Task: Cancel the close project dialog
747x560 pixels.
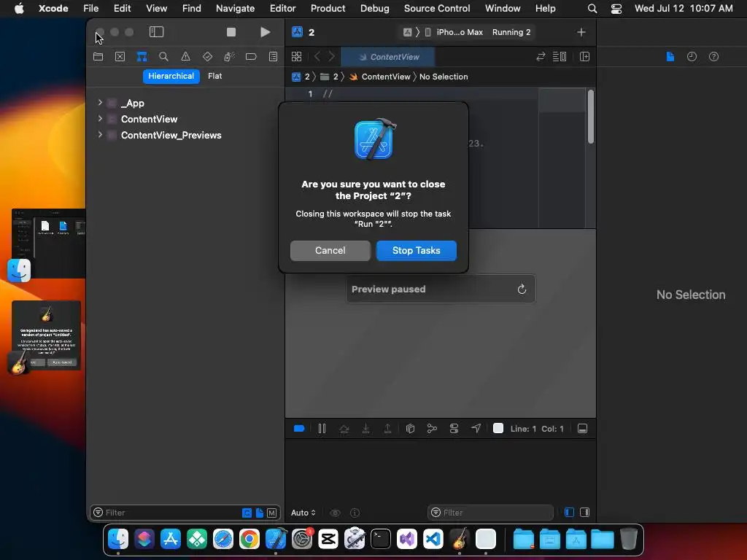Action: click(330, 251)
